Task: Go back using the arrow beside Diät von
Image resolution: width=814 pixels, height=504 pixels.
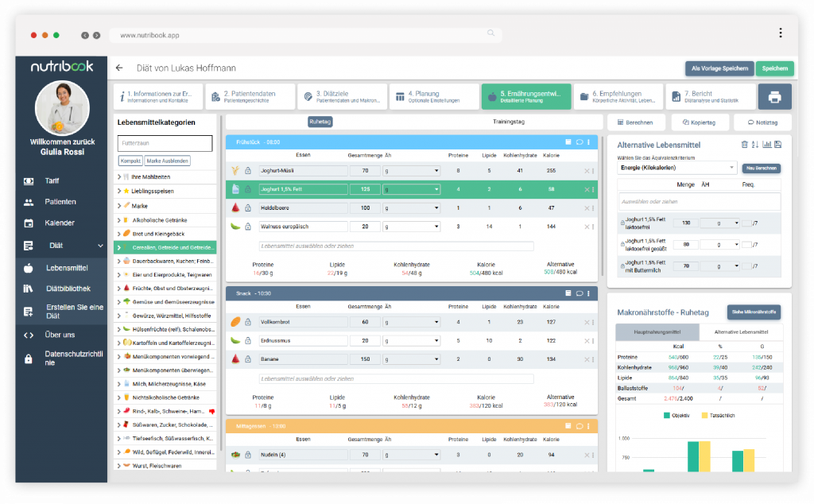Action: tap(119, 68)
